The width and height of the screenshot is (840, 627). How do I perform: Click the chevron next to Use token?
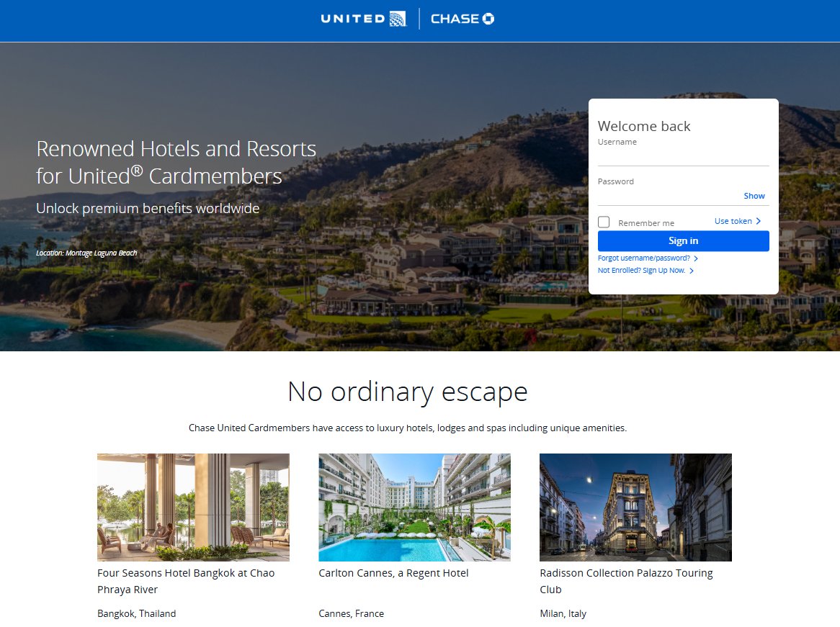click(x=758, y=221)
